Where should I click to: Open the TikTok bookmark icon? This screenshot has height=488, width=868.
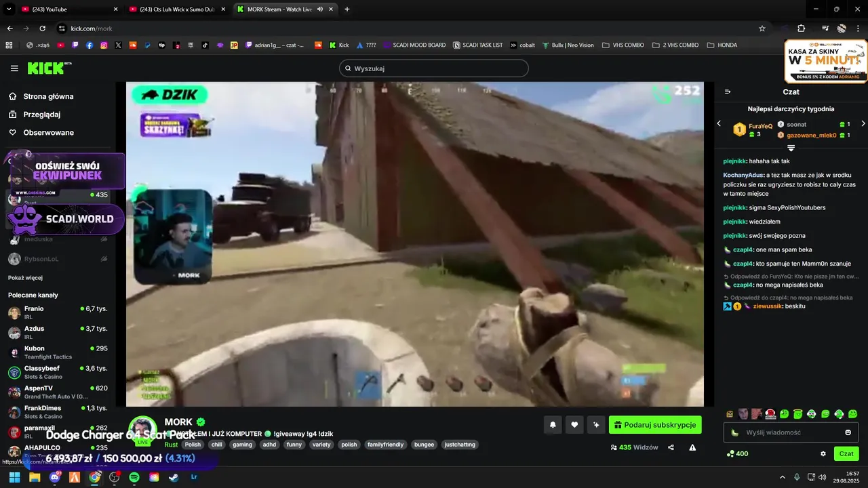205,45
